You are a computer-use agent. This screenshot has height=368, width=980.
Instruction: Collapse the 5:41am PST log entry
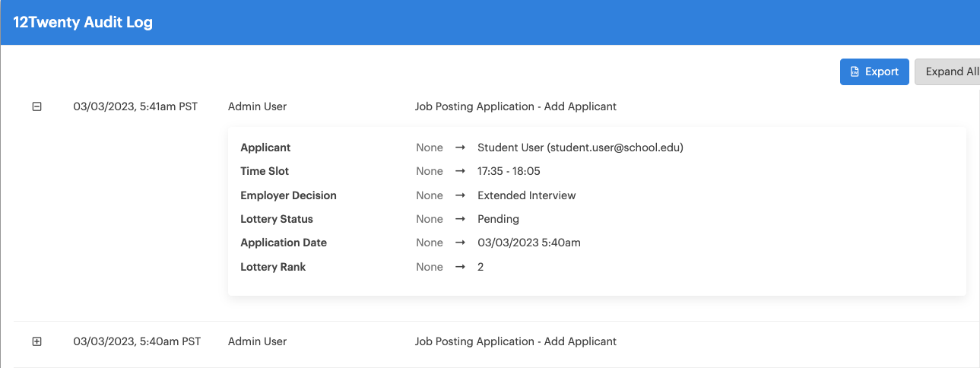pos(36,107)
